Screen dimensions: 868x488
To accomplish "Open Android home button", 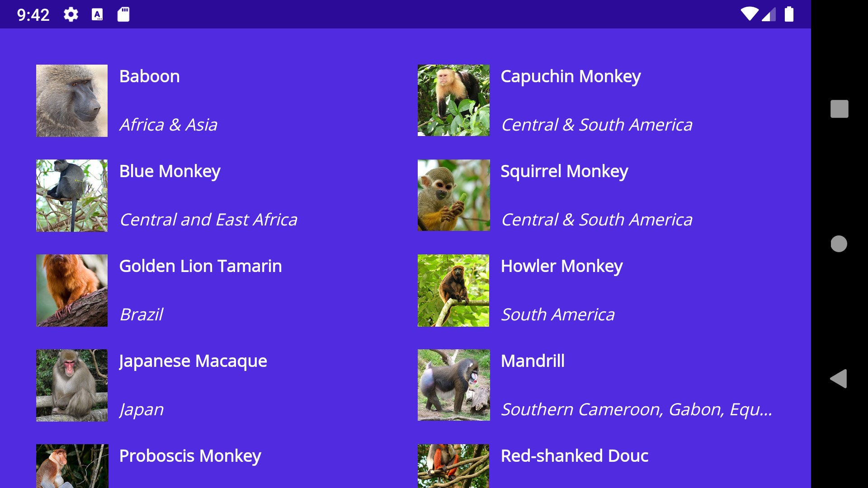I will point(839,244).
